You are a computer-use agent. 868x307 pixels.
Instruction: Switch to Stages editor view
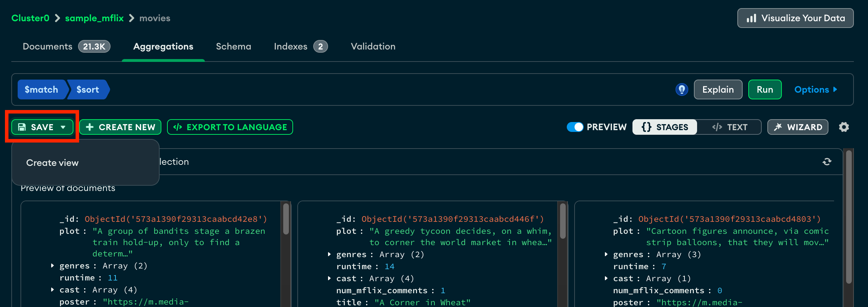point(665,127)
